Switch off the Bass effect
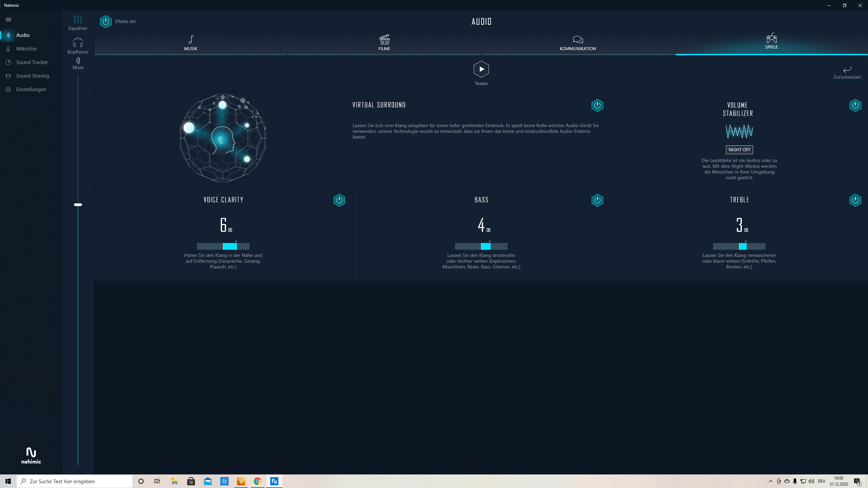Viewport: 868px width, 488px height. coord(597,200)
